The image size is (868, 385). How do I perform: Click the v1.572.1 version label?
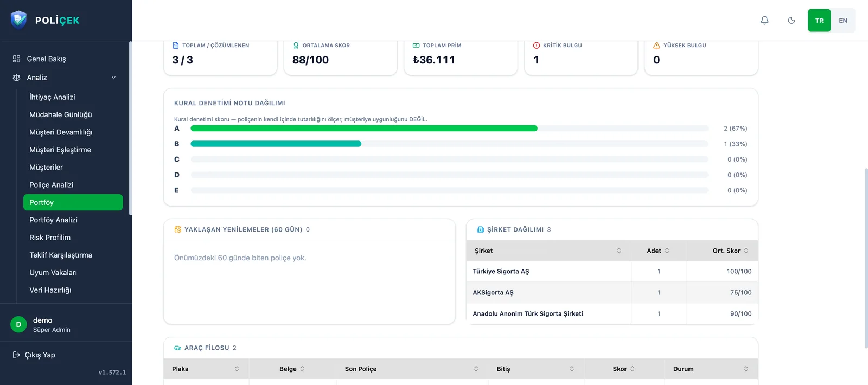pos(112,373)
